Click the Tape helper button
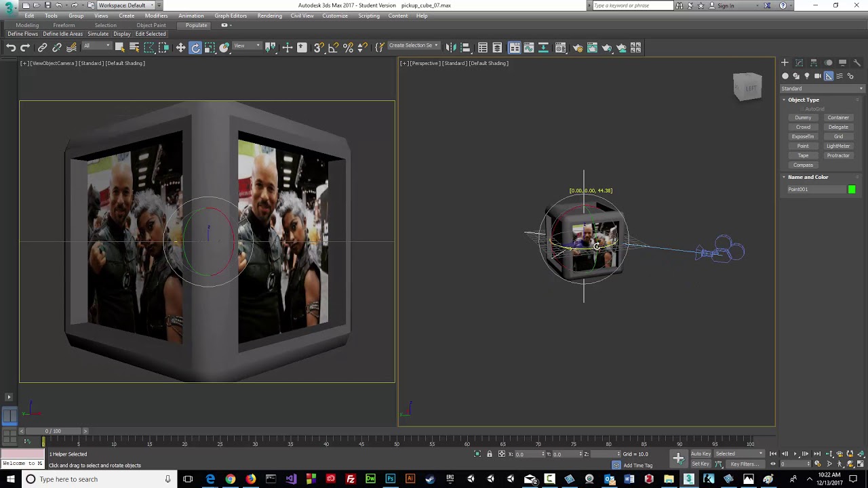Viewport: 868px width, 488px height. click(803, 155)
